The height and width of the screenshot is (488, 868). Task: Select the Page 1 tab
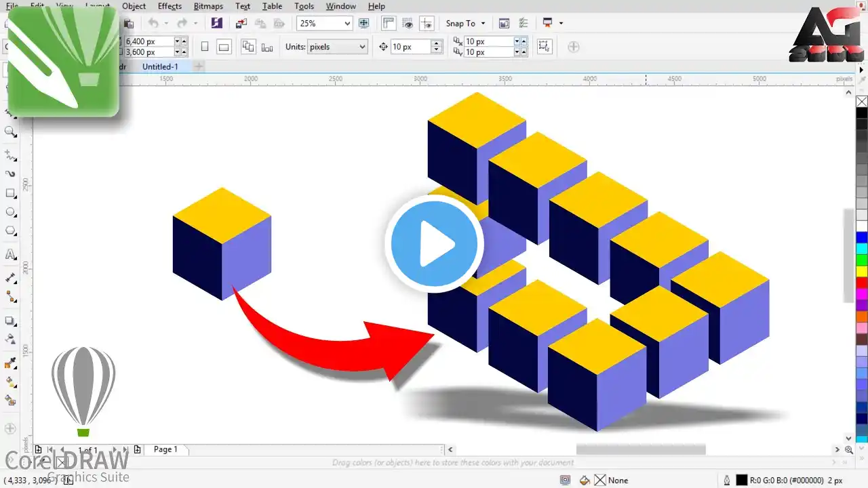pos(165,449)
